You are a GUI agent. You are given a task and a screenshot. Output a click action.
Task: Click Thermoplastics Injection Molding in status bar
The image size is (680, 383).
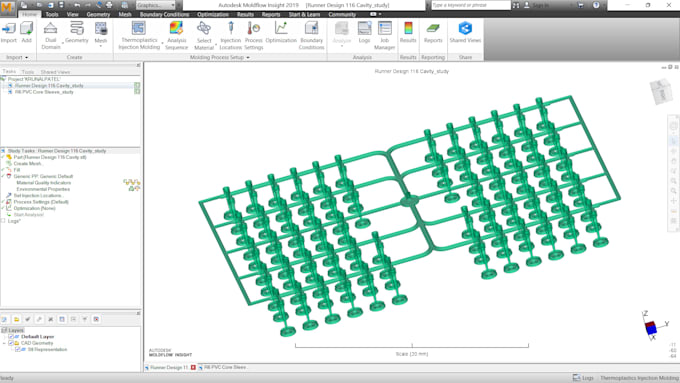coord(639,378)
